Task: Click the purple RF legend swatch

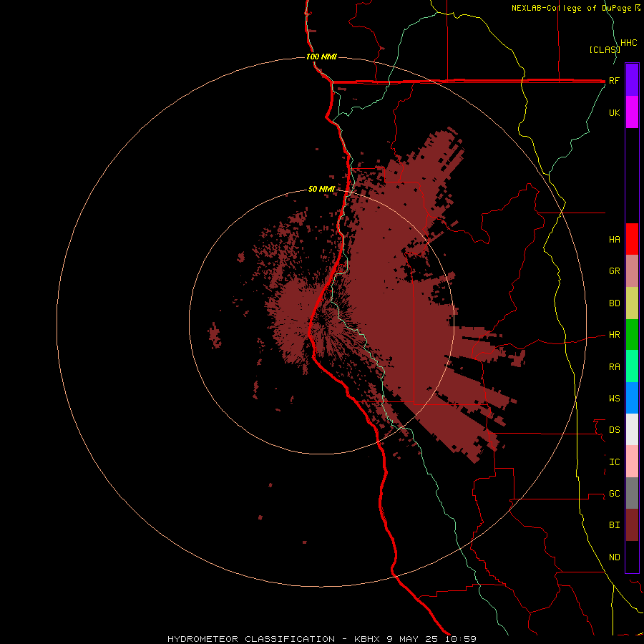Action: tap(632, 80)
